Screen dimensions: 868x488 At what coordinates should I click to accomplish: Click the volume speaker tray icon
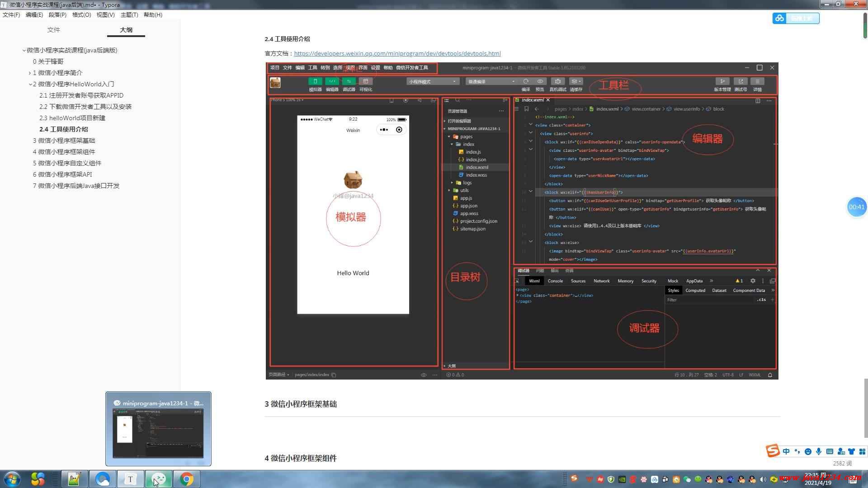point(763,479)
